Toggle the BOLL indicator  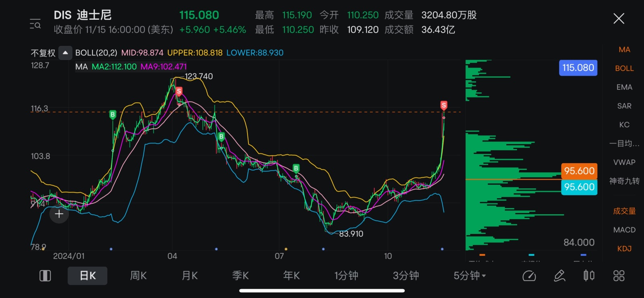pos(624,68)
